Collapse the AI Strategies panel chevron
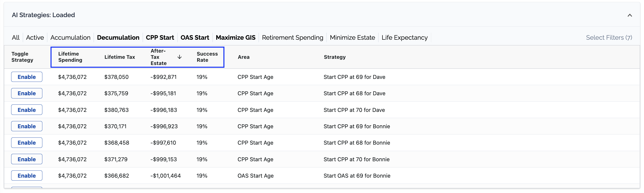 click(629, 15)
